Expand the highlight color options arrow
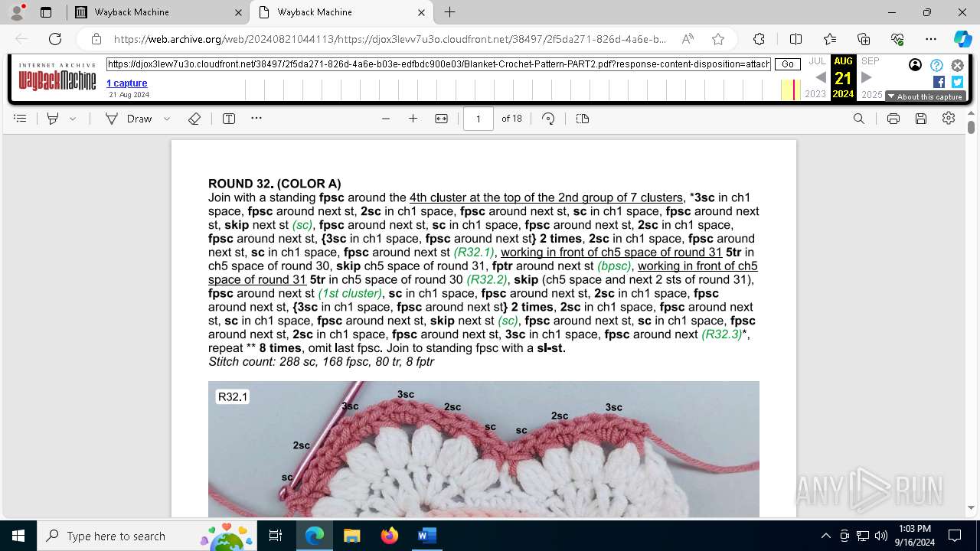The height and width of the screenshot is (551, 980). tap(73, 119)
